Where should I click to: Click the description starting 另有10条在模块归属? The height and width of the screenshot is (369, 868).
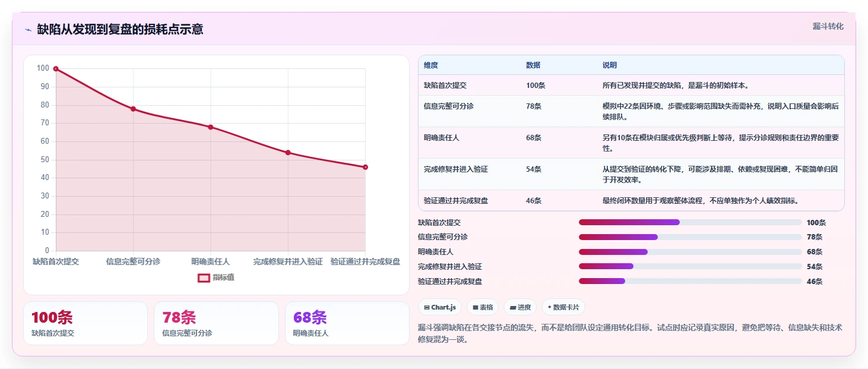pos(720,143)
